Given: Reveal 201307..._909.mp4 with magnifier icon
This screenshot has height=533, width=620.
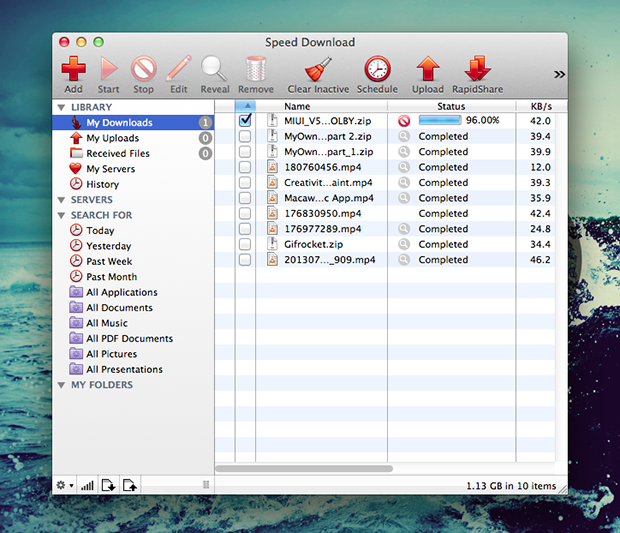Looking at the screenshot, I should click(404, 260).
